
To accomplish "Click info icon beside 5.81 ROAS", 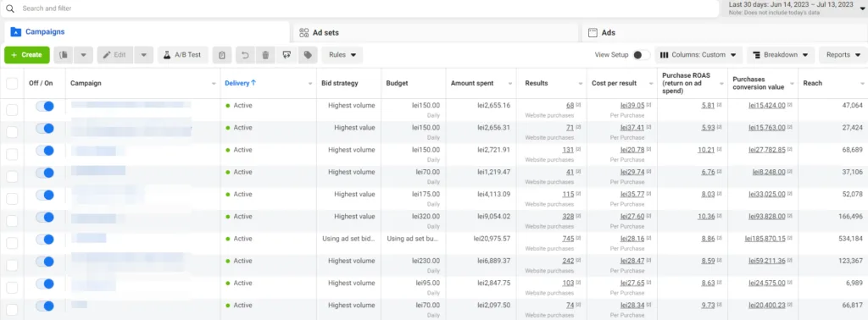I will pos(719,105).
